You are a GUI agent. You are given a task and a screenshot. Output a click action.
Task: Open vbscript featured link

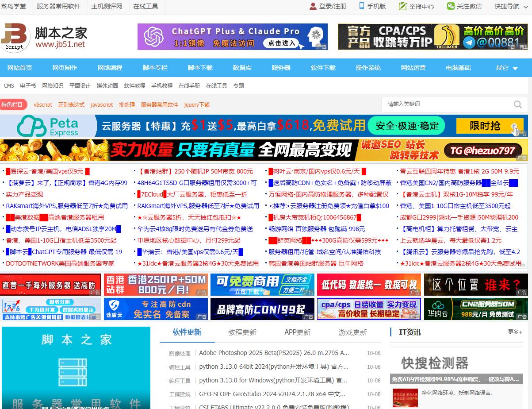pyautogui.click(x=43, y=105)
